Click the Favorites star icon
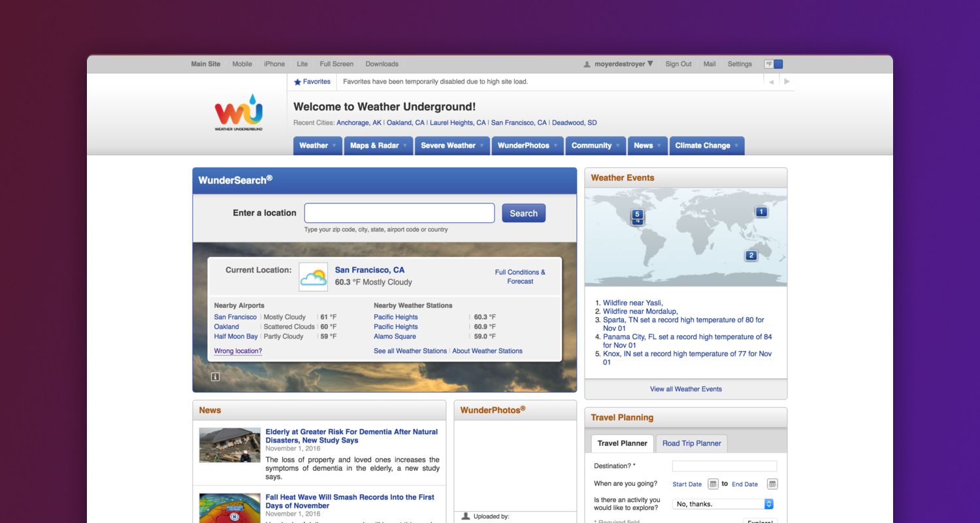 point(297,82)
